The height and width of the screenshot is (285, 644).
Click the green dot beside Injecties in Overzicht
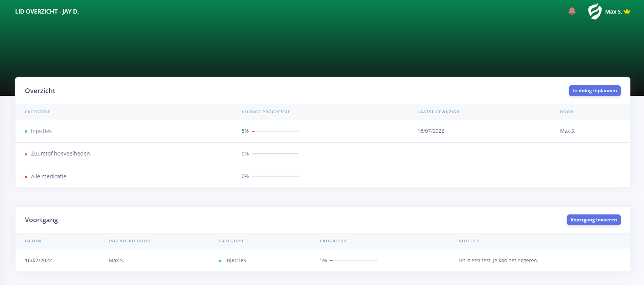click(x=26, y=131)
